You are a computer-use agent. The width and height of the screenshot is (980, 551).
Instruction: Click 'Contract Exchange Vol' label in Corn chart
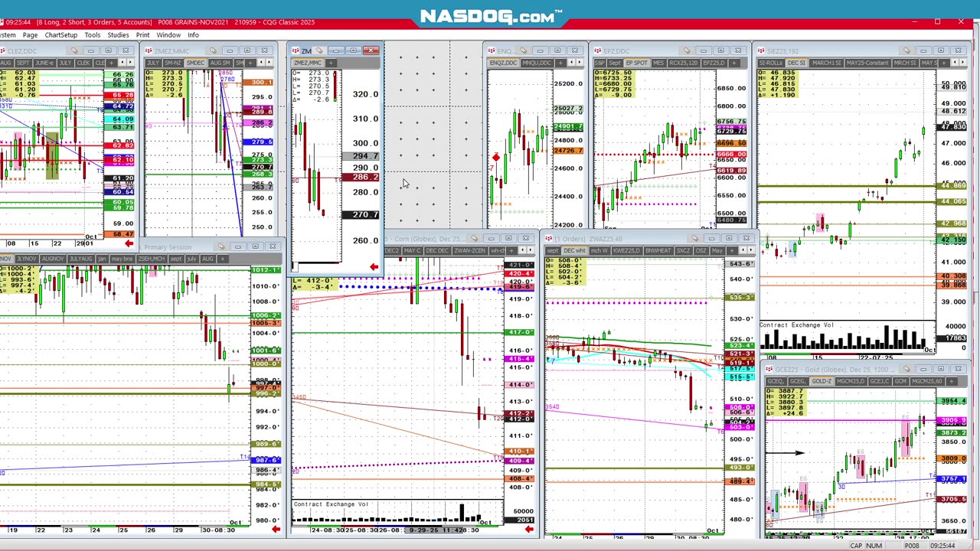[x=331, y=504]
